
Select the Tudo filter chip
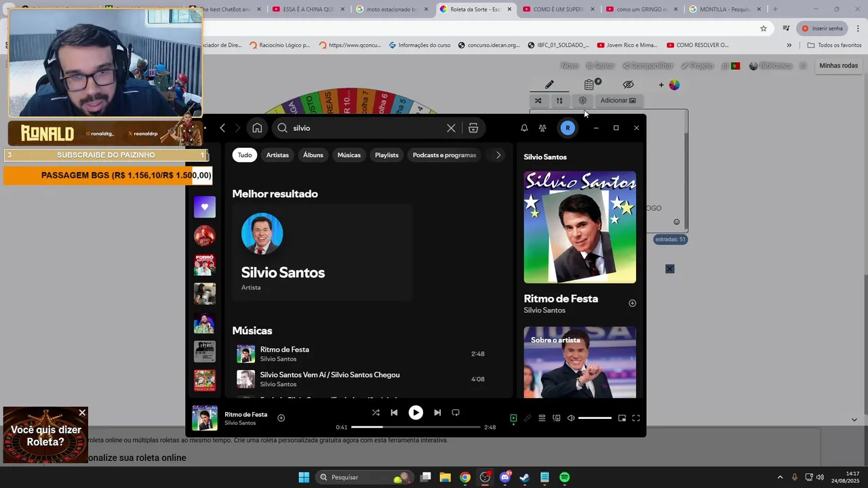click(245, 155)
